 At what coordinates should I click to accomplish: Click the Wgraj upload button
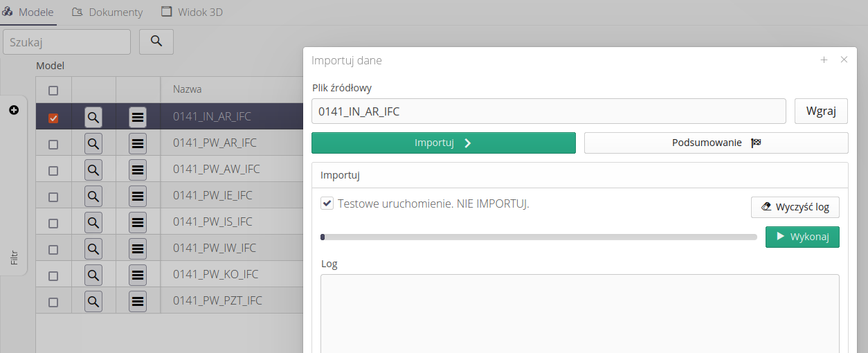[821, 111]
